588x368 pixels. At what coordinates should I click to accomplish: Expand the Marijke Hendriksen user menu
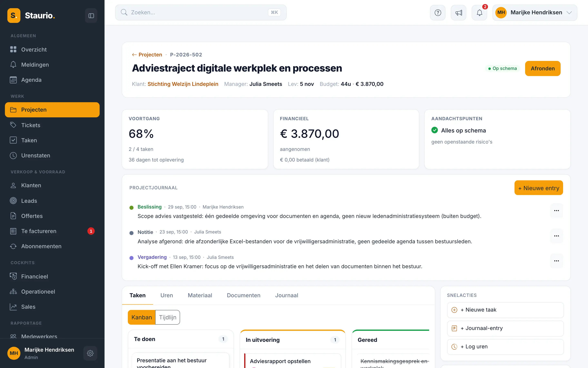(x=535, y=13)
